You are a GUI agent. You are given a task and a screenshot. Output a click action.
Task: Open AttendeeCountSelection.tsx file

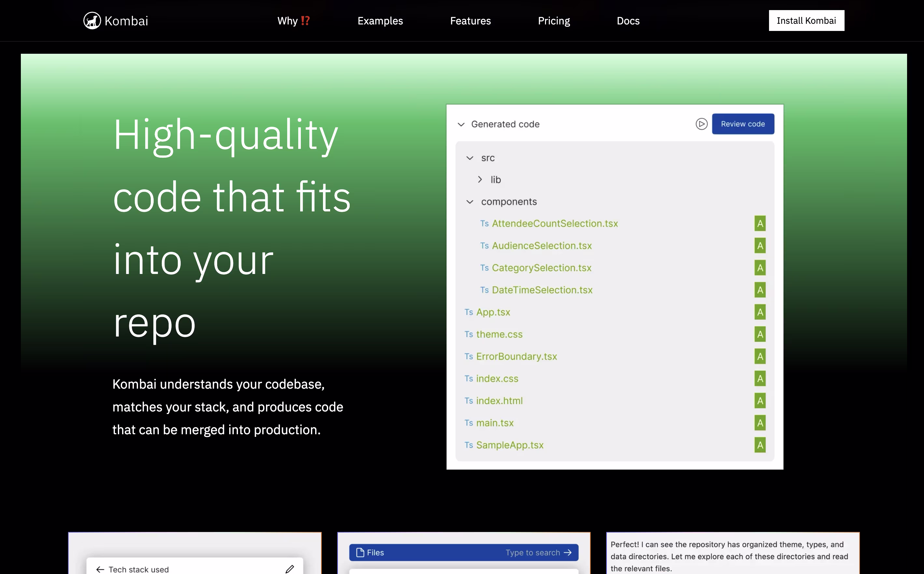(x=555, y=223)
